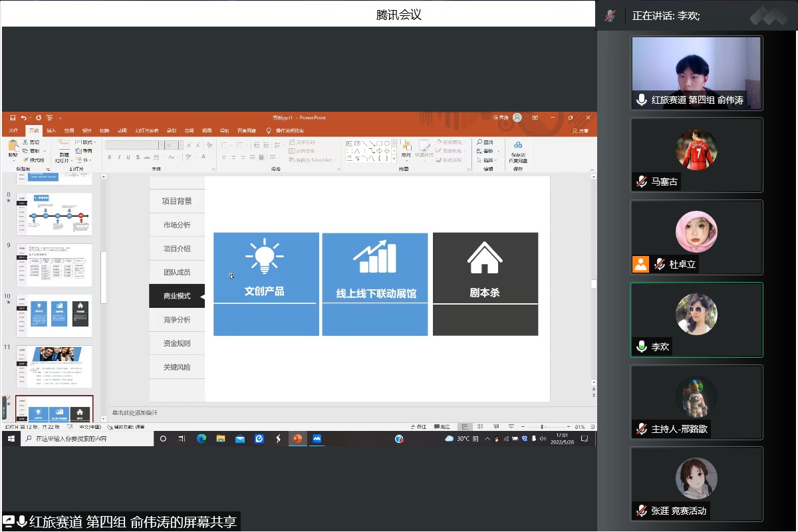Click the account avatar in the PowerPoint title bar
Viewport: 798px width, 532px height.
point(517,118)
